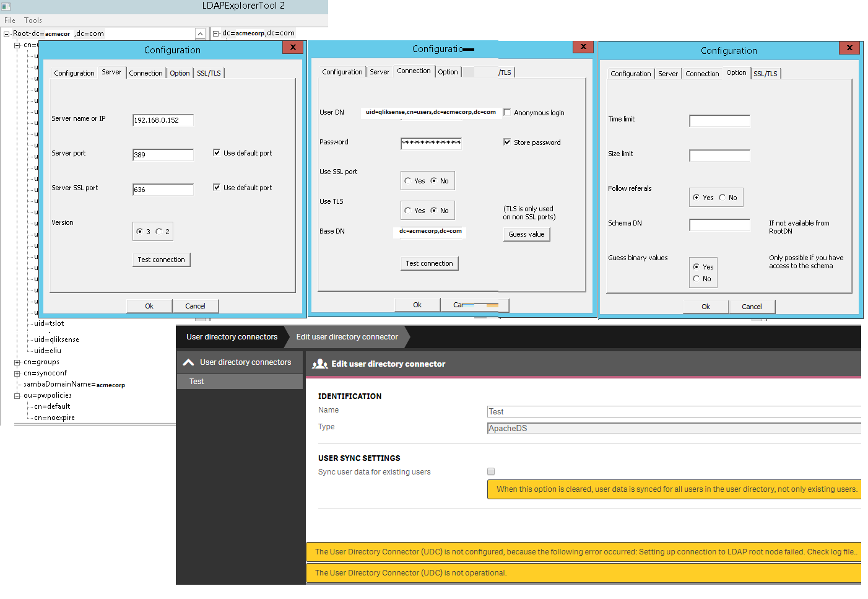Uncheck the Store password checkbox
Viewport: 868px width, 599px height.
point(507,142)
